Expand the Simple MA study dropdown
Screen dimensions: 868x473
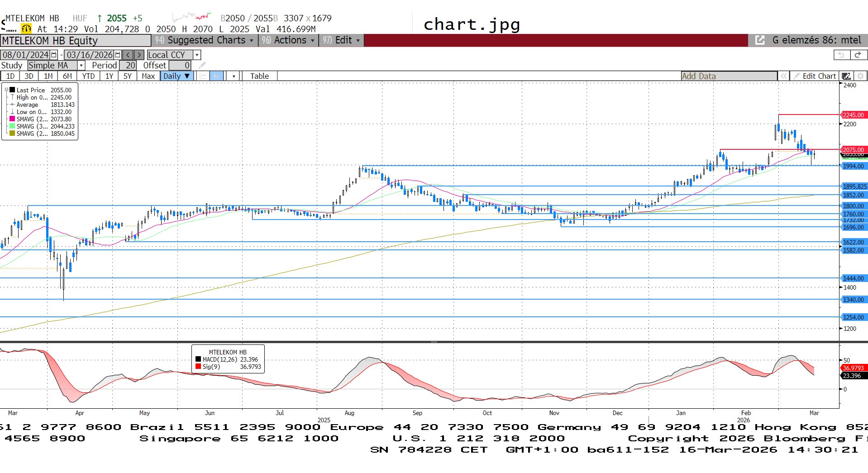81,66
